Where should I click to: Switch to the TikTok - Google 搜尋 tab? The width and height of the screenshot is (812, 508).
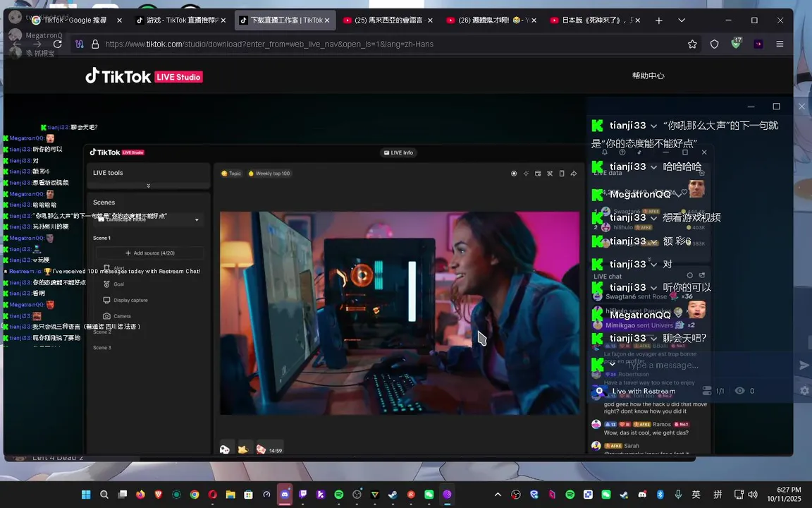click(75, 20)
